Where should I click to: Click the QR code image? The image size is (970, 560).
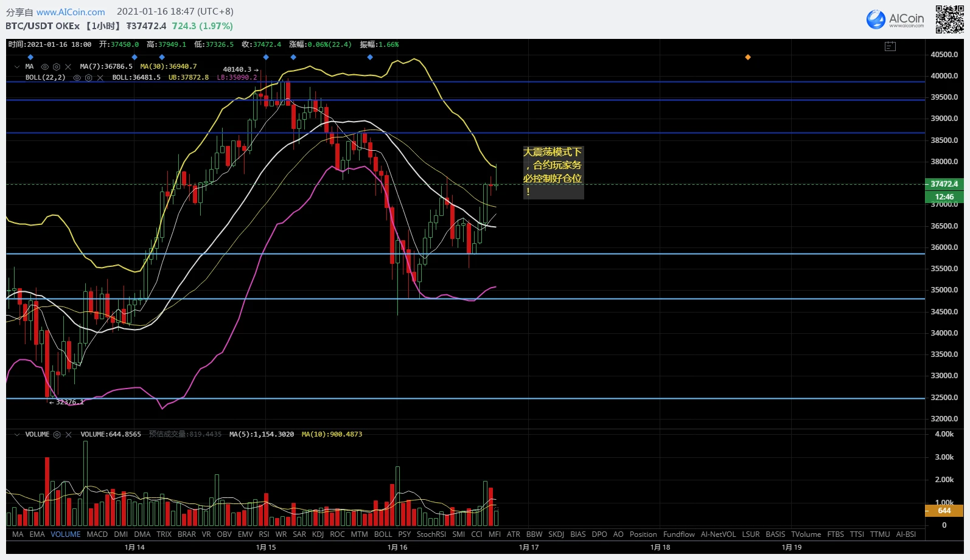coord(949,19)
